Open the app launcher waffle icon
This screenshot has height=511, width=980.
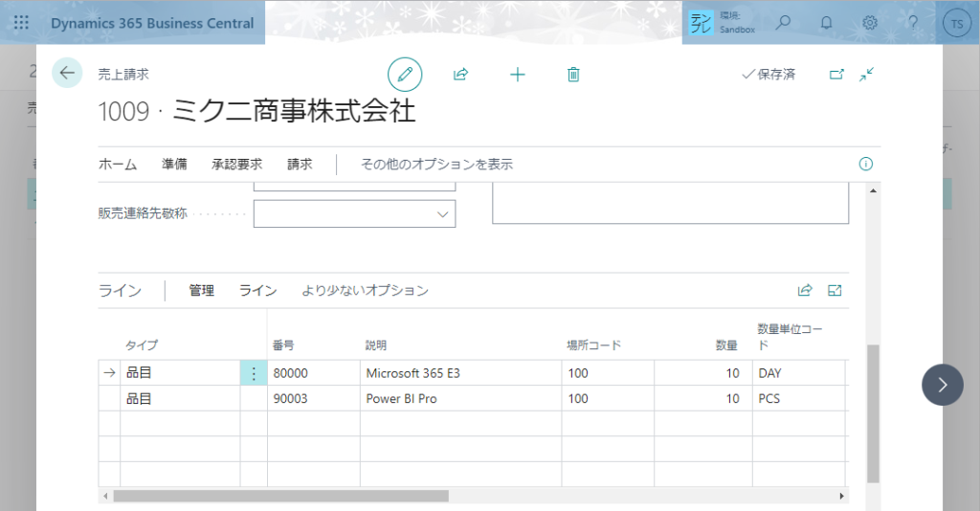coord(21,23)
